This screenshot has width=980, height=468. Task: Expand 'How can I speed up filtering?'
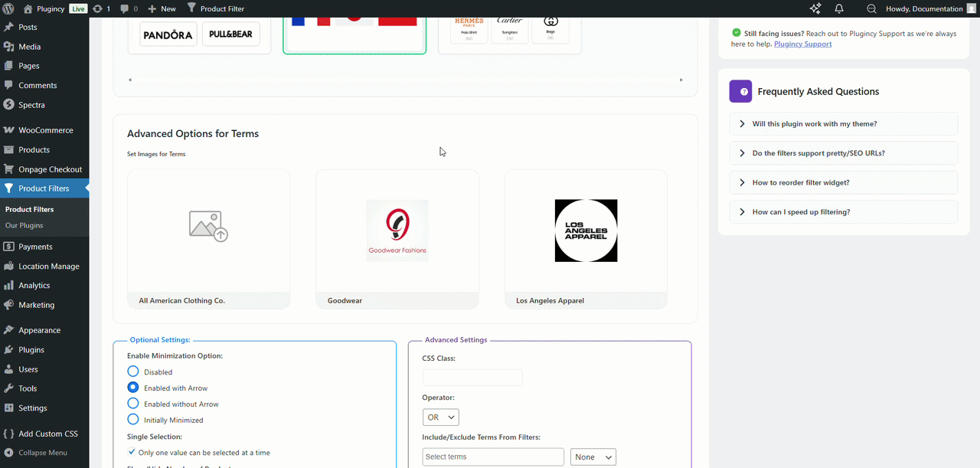[844, 211]
